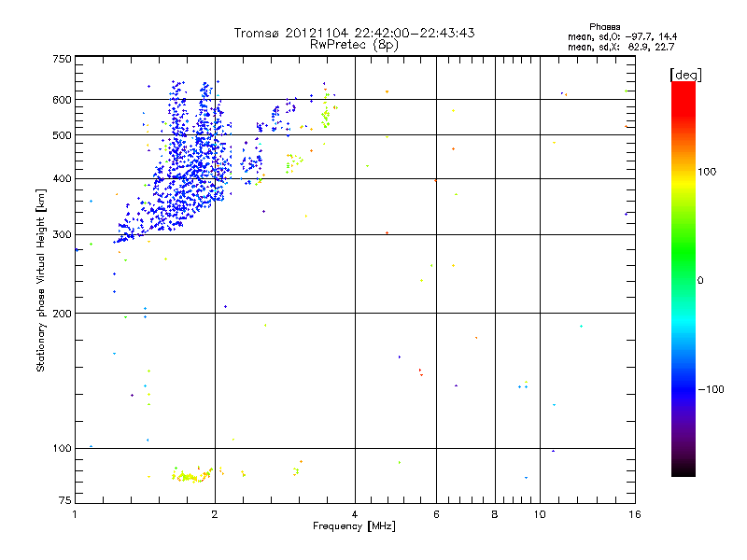Click the plot title 'Tromsø 20121104 22:42:00-22:43:43'
The width and height of the screenshot is (747, 560).
click(354, 33)
